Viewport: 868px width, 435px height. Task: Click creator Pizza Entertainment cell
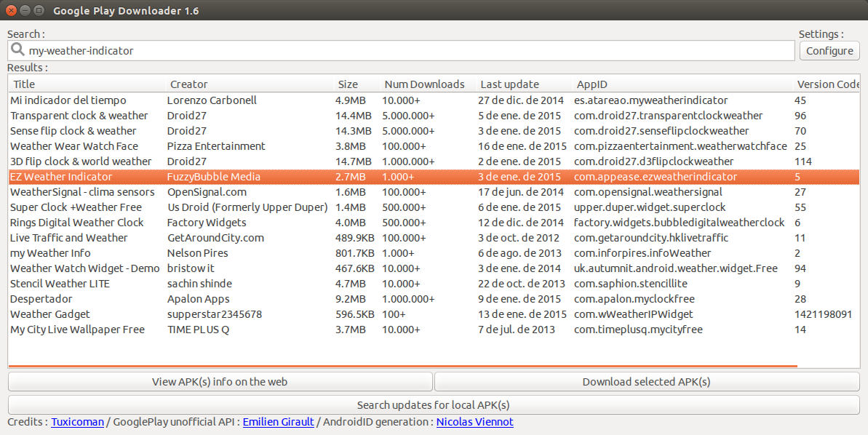tap(216, 146)
